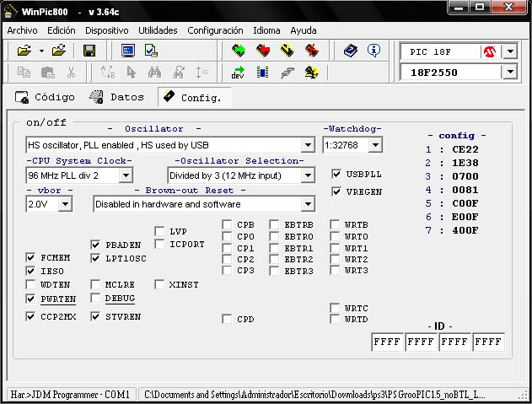Open the 18F2550 device dropdown

click(510, 73)
